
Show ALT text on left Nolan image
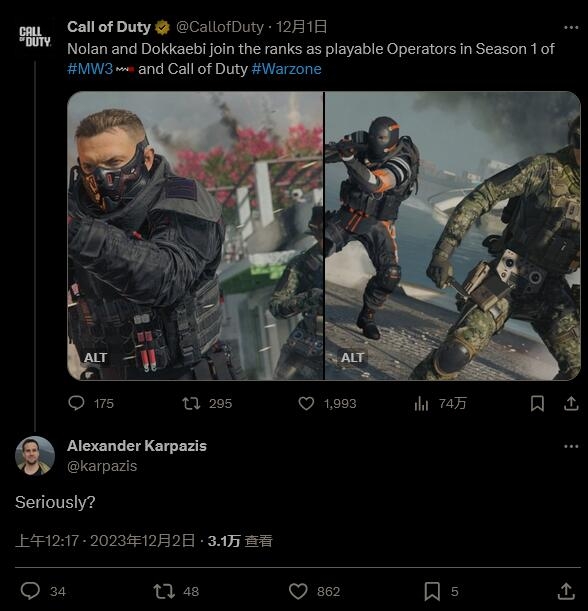click(95, 357)
